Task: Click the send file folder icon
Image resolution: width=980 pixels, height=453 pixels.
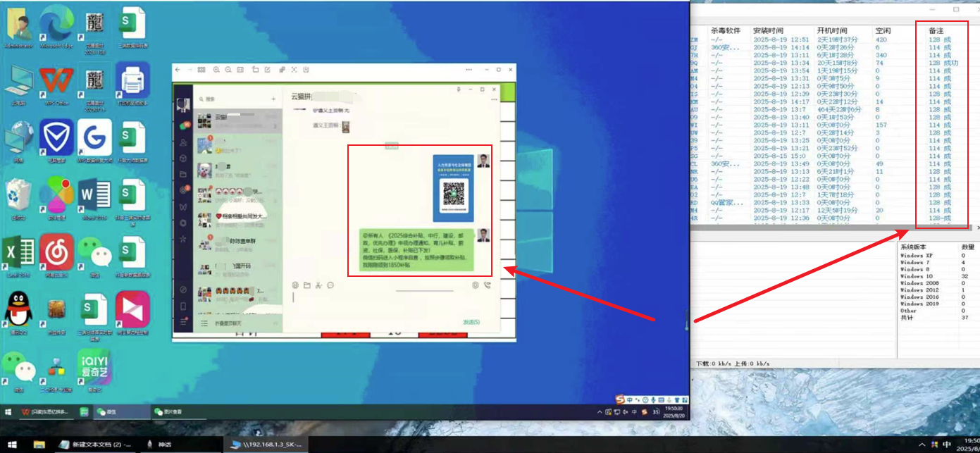Action: click(x=307, y=285)
